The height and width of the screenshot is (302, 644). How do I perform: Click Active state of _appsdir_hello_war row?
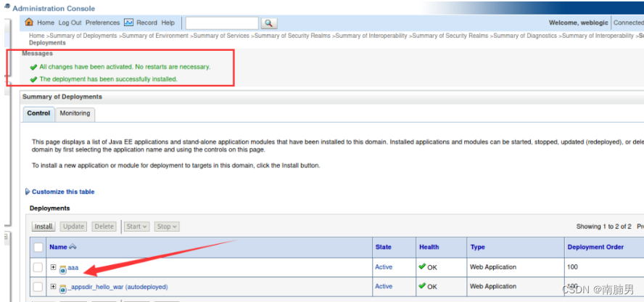pos(384,286)
